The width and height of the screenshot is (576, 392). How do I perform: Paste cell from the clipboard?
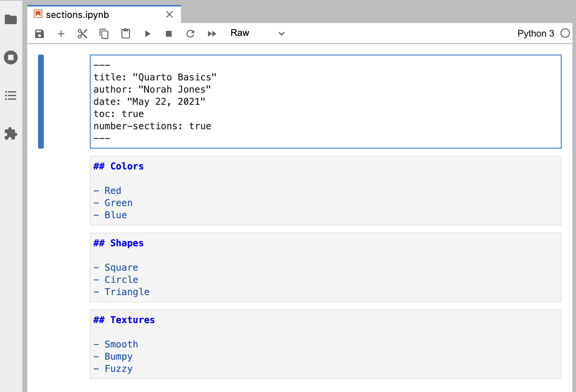tap(126, 34)
